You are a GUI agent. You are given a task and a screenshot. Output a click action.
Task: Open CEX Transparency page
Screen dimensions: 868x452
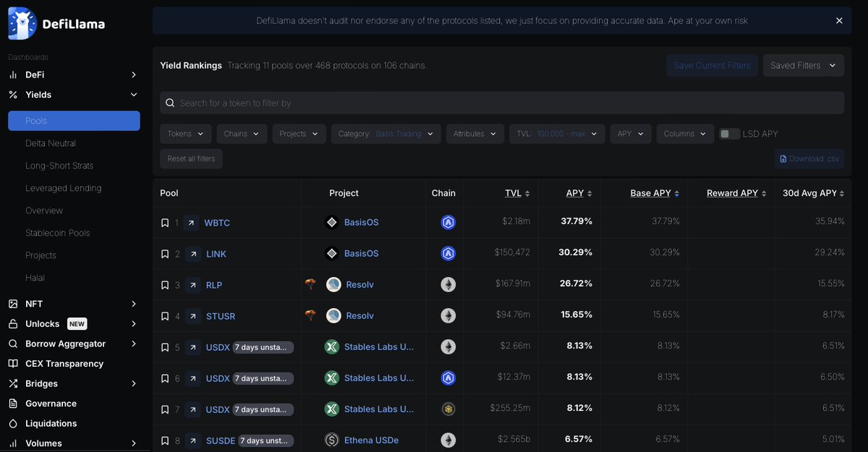(64, 364)
